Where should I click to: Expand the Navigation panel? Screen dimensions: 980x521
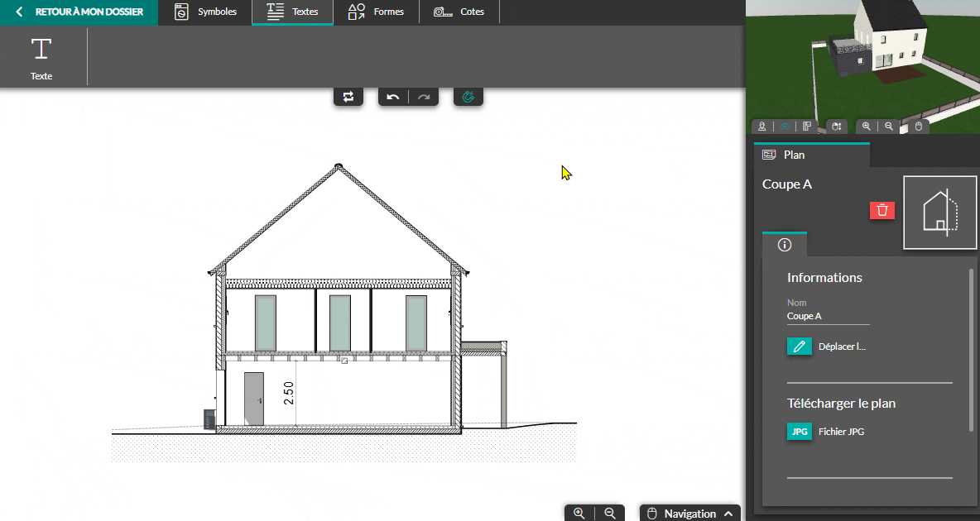689,514
